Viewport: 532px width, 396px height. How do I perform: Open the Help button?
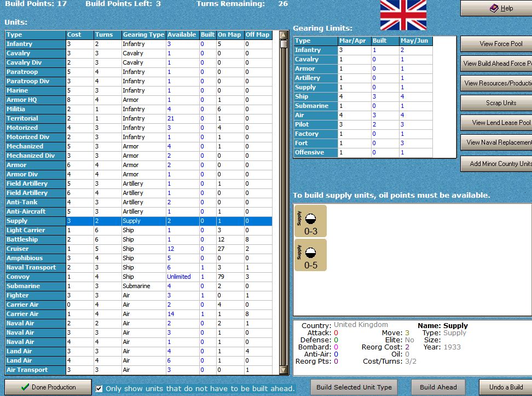[496, 8]
